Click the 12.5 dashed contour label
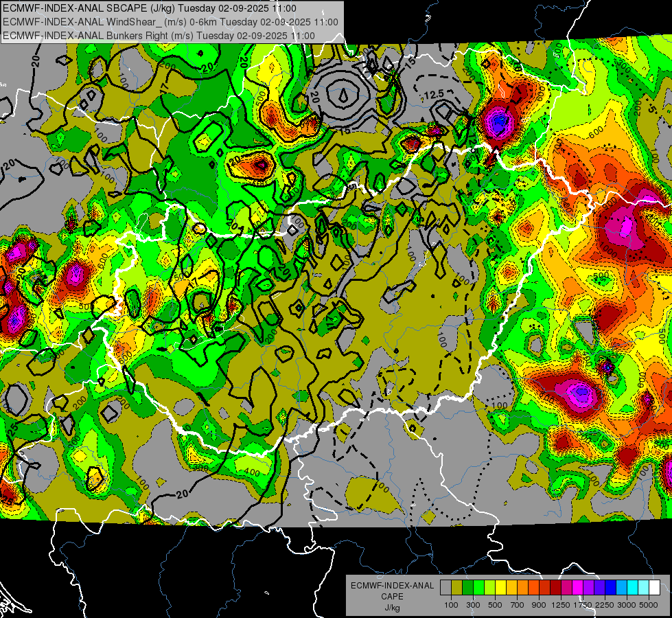 point(434,94)
